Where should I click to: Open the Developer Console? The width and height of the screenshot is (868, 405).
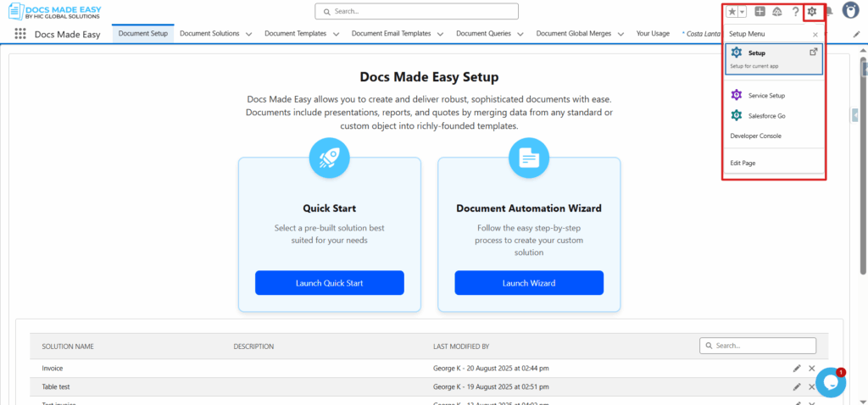click(755, 136)
